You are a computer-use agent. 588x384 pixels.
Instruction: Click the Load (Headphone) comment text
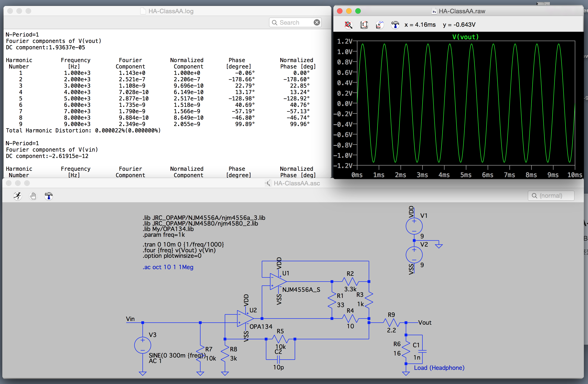click(439, 368)
